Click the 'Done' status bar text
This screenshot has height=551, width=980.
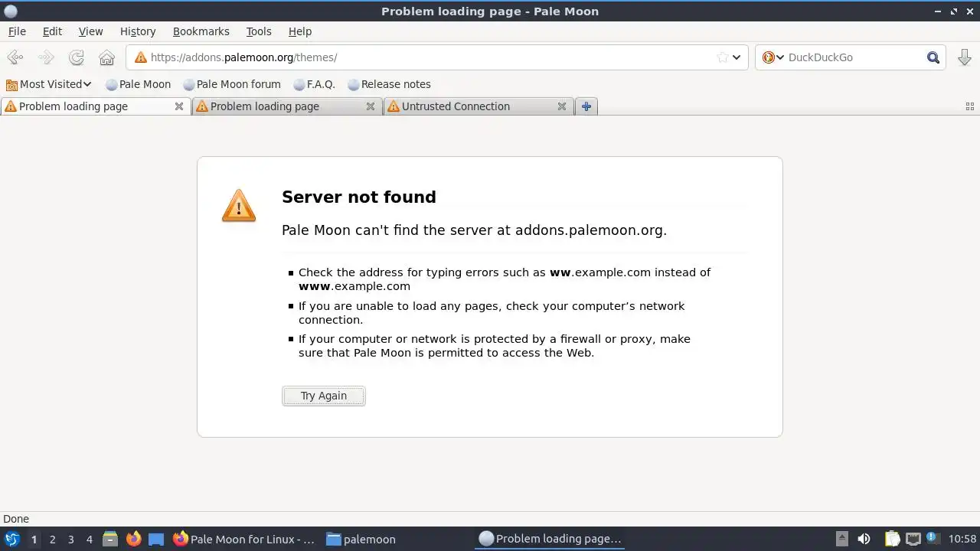pyautogui.click(x=16, y=519)
